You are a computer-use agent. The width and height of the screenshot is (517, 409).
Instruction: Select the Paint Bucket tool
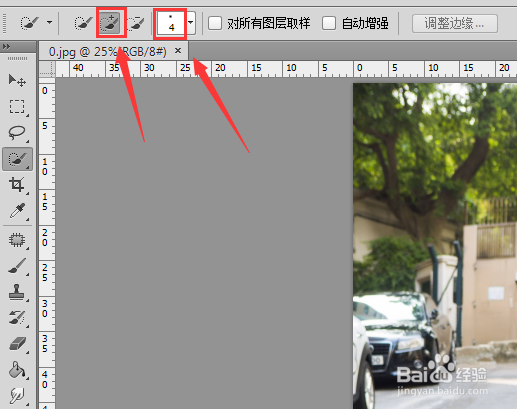[17, 370]
